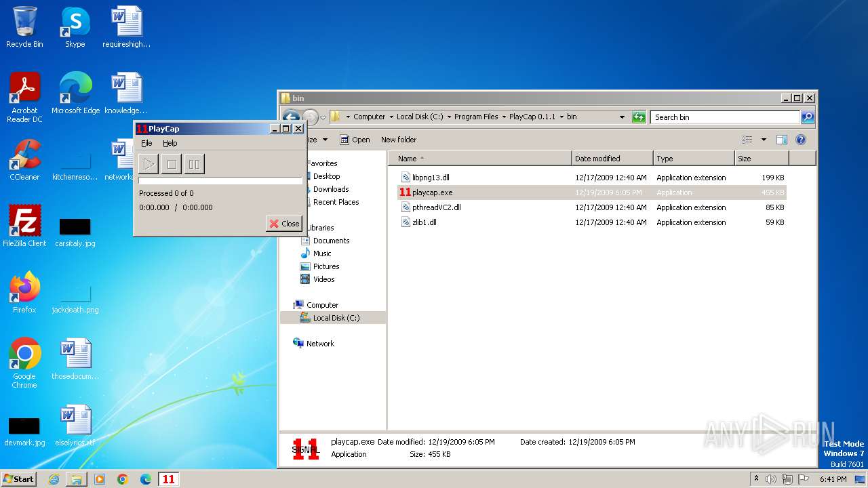Viewport: 868px width, 488px height.
Task: Open the change view icon
Action: (x=747, y=140)
